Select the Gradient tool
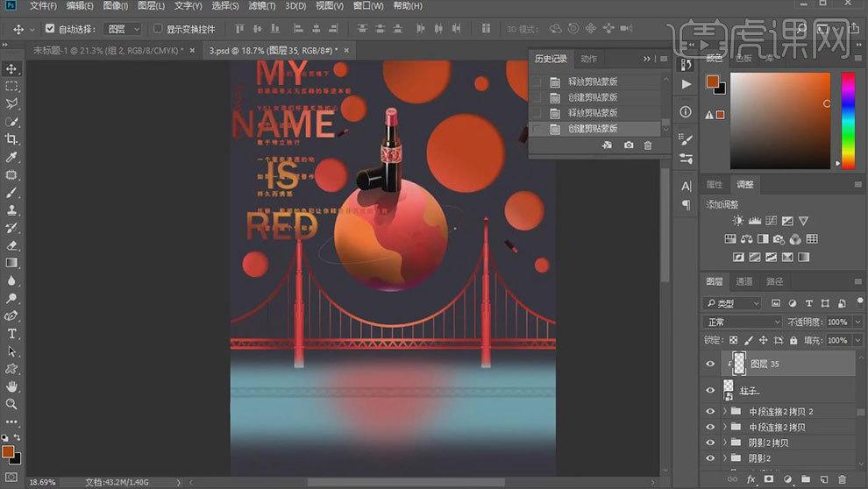The image size is (868, 489). [11, 263]
